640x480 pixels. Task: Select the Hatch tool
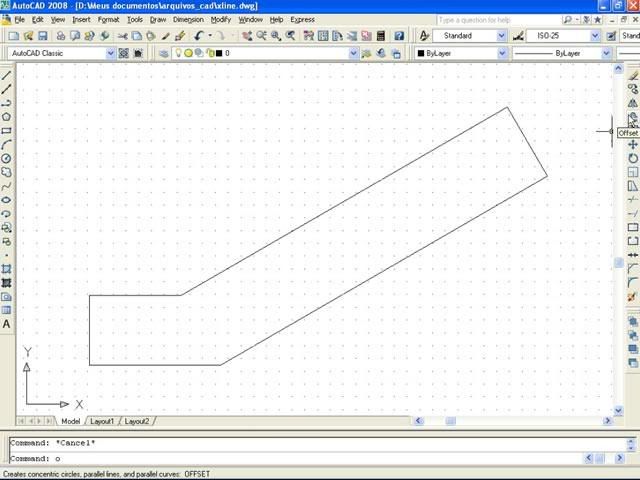pos(6,269)
